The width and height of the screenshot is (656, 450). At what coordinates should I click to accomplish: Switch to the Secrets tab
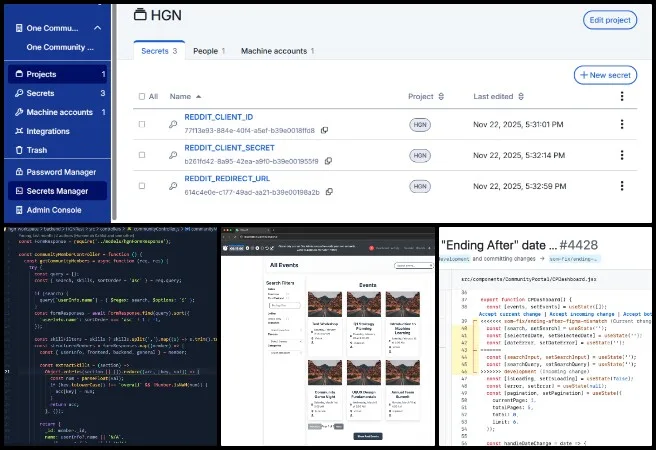pos(159,51)
